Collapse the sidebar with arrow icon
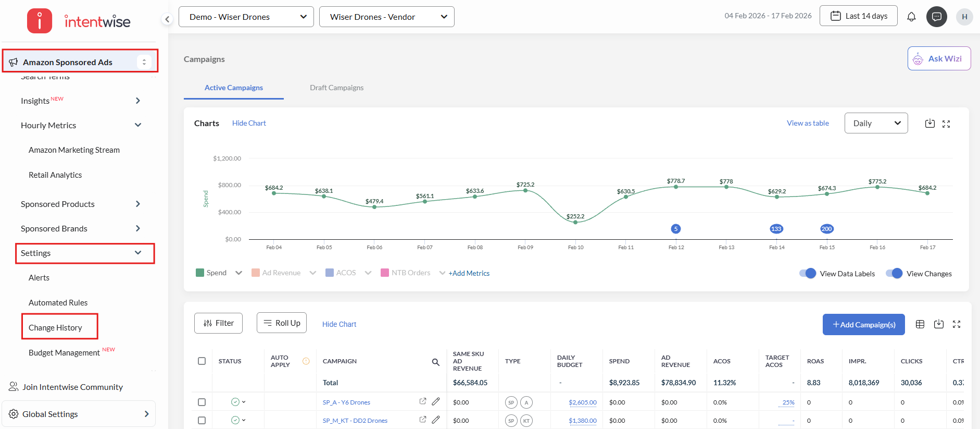This screenshot has width=980, height=429. tap(167, 19)
